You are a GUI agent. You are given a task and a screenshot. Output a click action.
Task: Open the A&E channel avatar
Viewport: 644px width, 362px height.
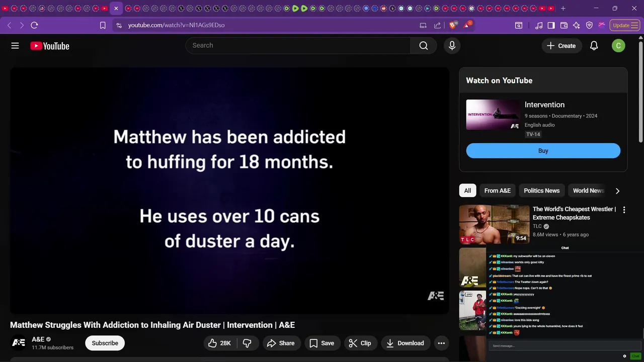[19, 343]
